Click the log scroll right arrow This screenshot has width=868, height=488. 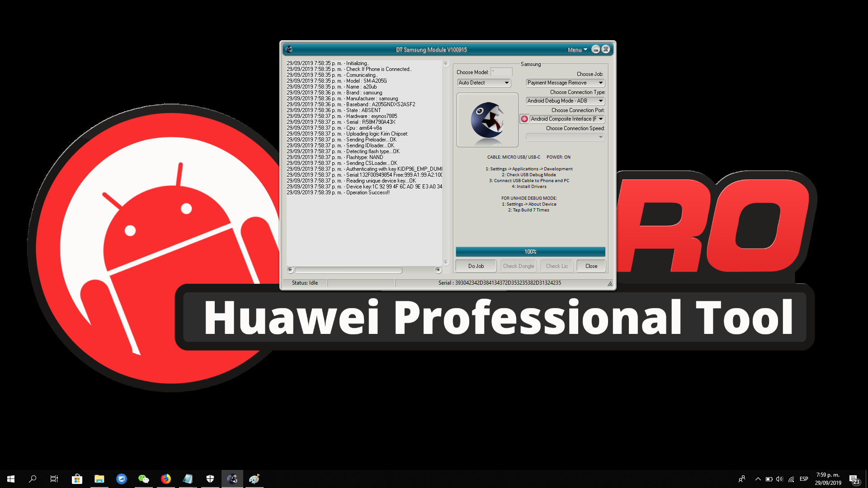tap(438, 270)
